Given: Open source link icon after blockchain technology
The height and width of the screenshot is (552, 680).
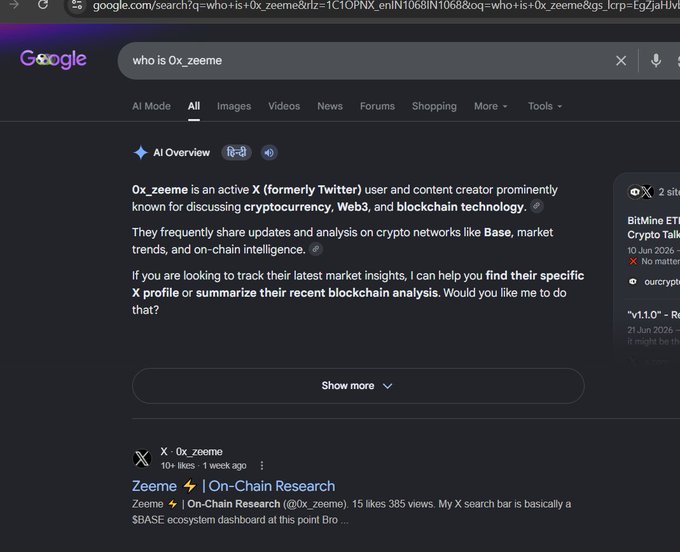Looking at the screenshot, I should (x=536, y=206).
